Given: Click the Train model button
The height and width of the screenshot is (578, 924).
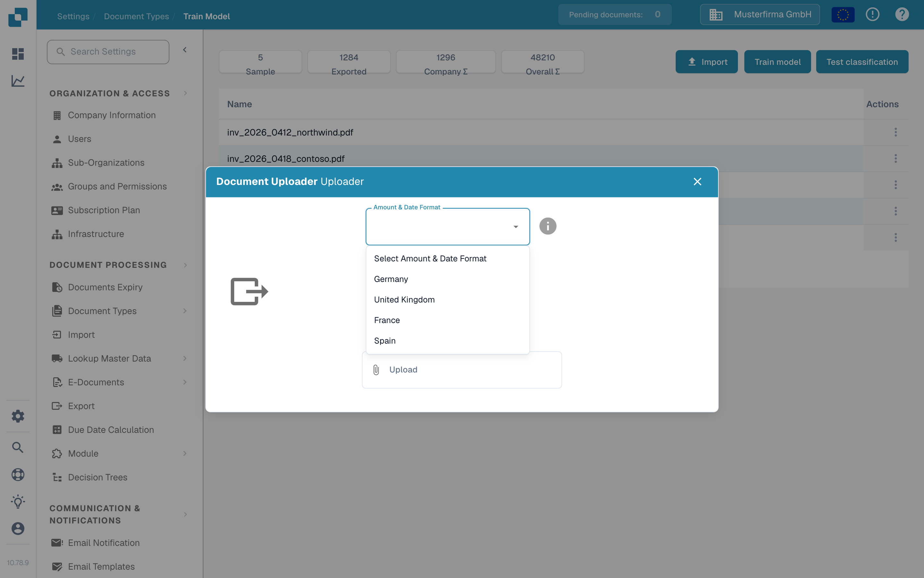Looking at the screenshot, I should point(777,62).
